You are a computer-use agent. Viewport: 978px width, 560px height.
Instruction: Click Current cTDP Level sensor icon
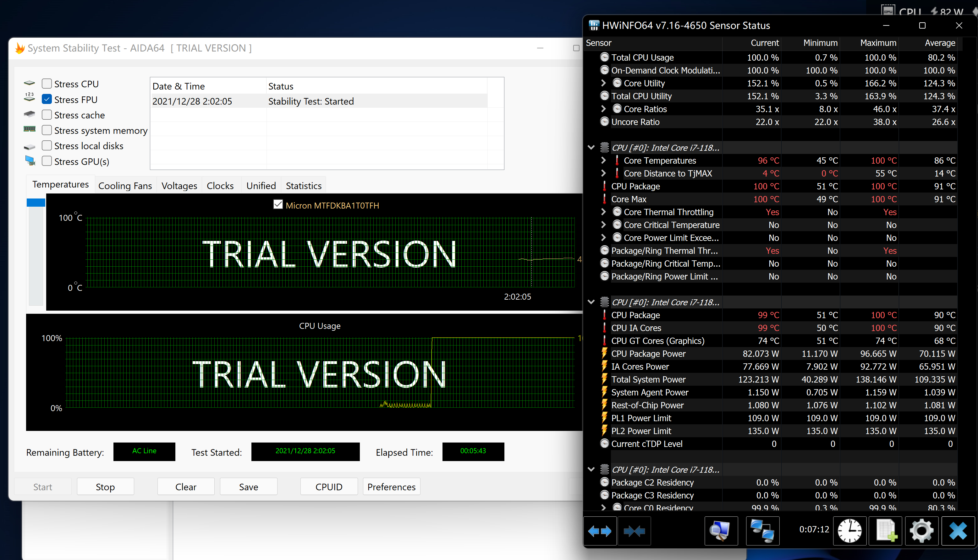click(604, 443)
